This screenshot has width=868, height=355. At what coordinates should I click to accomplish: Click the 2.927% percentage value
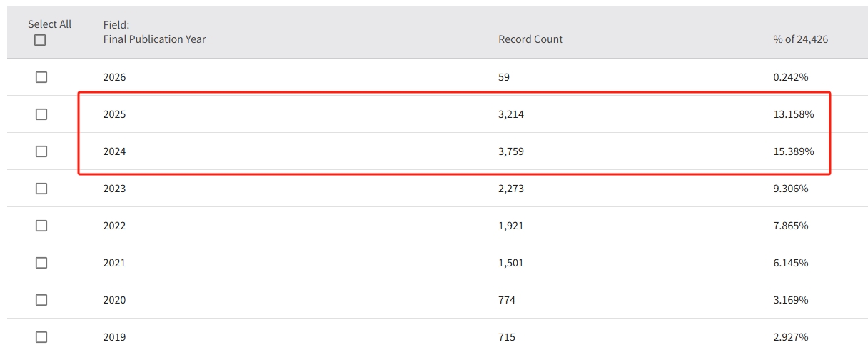(790, 337)
